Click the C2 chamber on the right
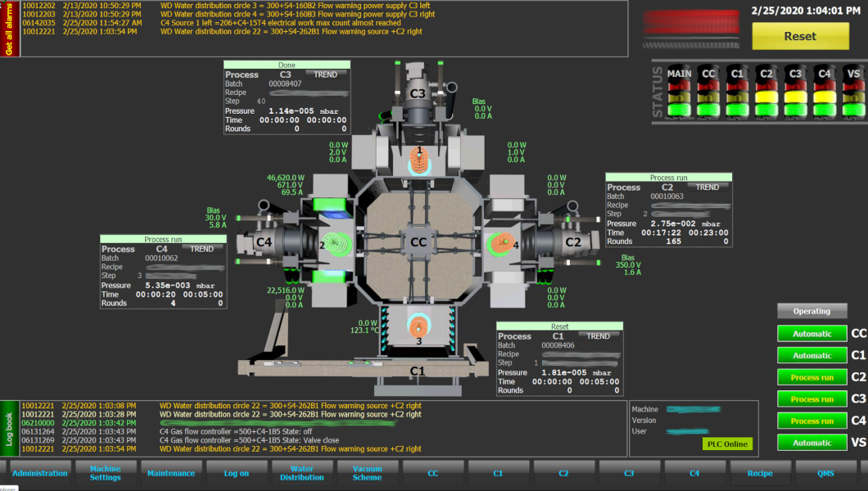 click(x=572, y=242)
